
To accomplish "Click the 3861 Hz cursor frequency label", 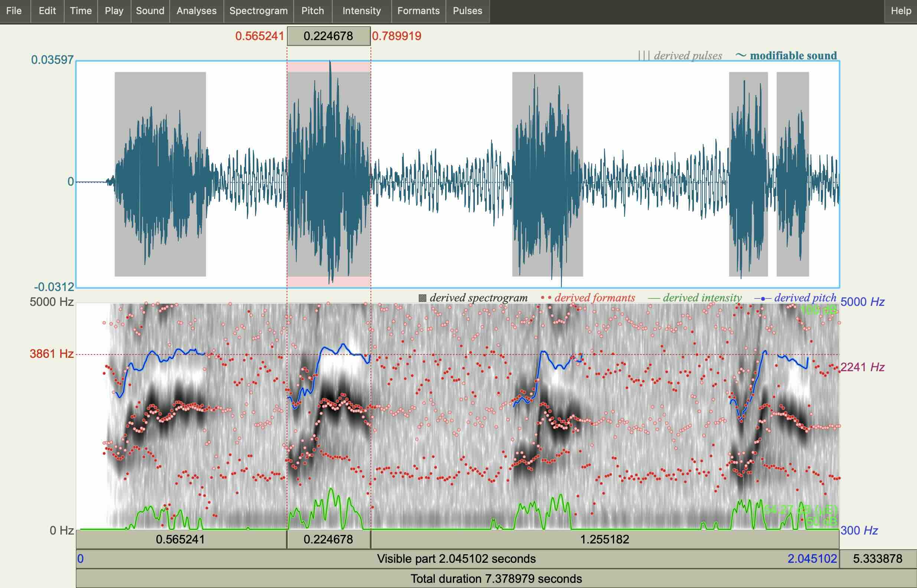I will pos(52,354).
